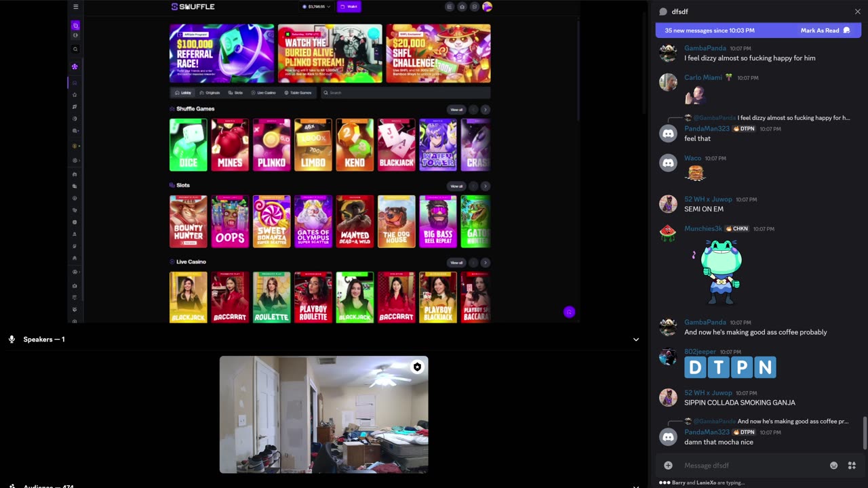The height and width of the screenshot is (488, 868).
Task: Click the Message dfsdf input box
Action: [753, 466]
